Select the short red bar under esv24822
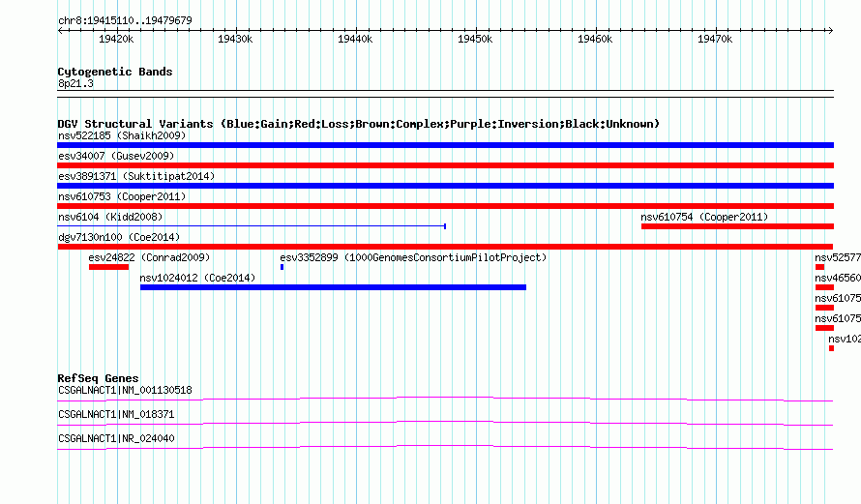The width and height of the screenshot is (861, 504). click(x=108, y=267)
